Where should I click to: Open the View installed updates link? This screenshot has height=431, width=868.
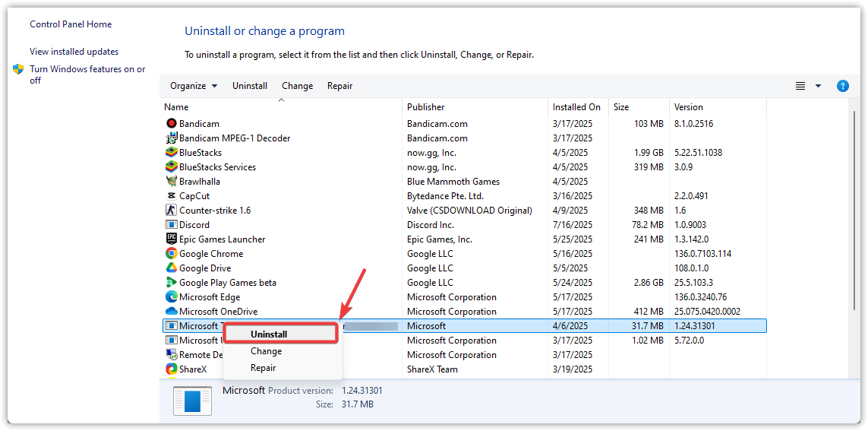pyautogui.click(x=74, y=52)
